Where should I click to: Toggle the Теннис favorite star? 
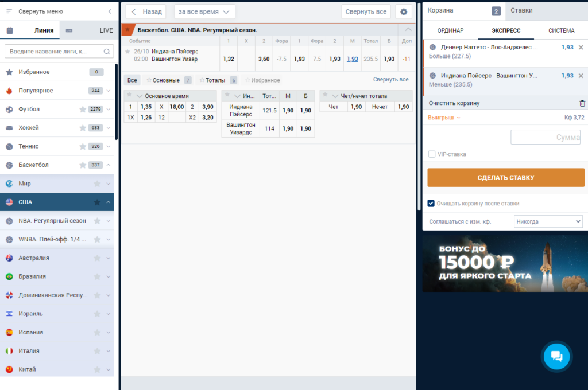click(x=83, y=146)
